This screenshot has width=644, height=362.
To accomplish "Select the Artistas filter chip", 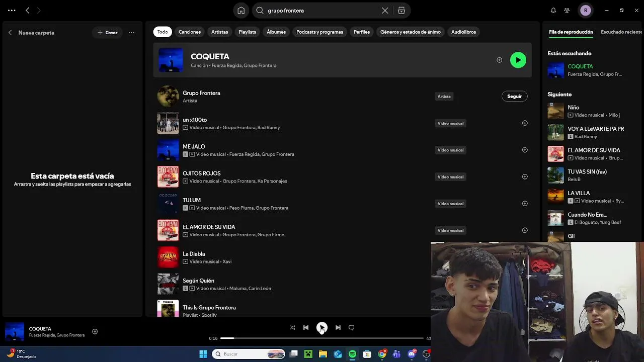I will [219, 32].
